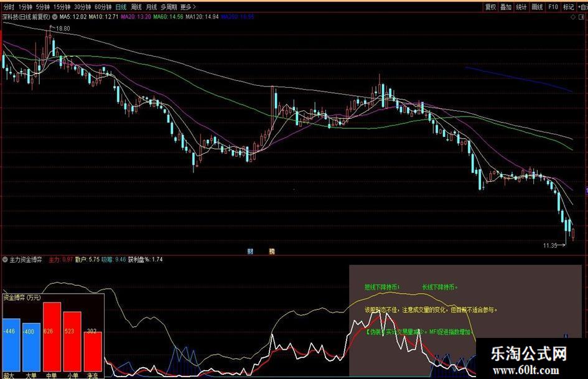Select the 15分钟 period tab
The height and width of the screenshot is (379, 588).
point(62,7)
